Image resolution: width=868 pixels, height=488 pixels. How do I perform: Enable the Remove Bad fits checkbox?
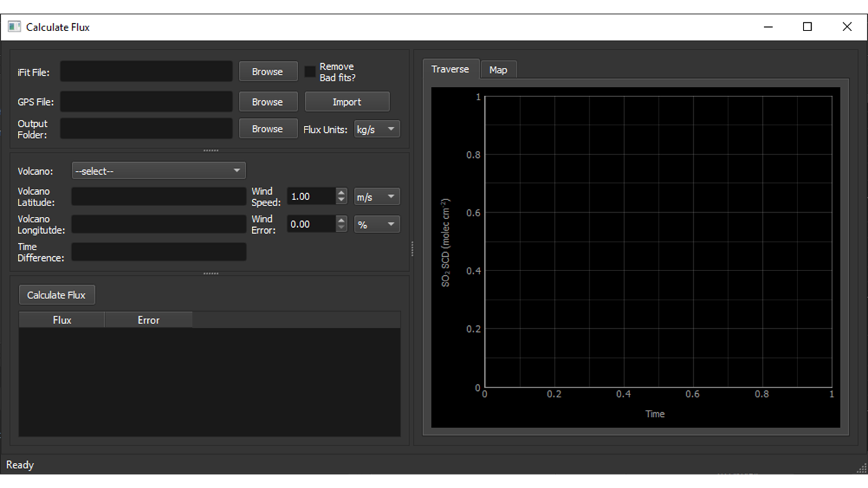coord(311,71)
